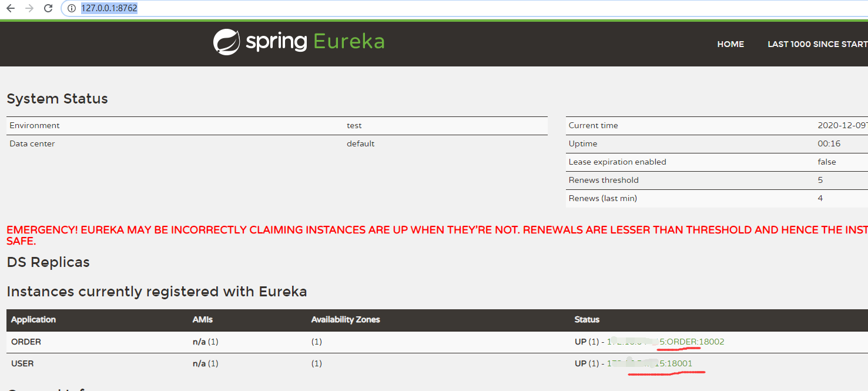Select the System Status heading

[57, 98]
